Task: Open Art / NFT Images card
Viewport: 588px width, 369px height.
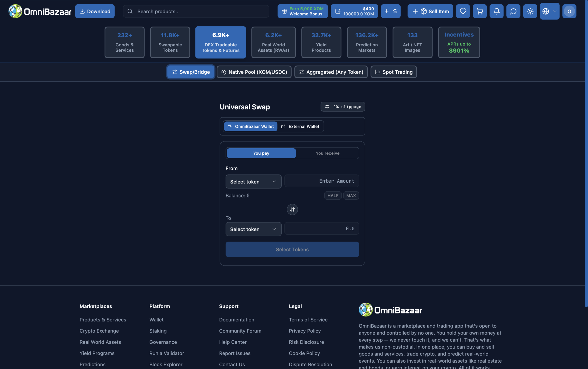Action: coord(413,42)
